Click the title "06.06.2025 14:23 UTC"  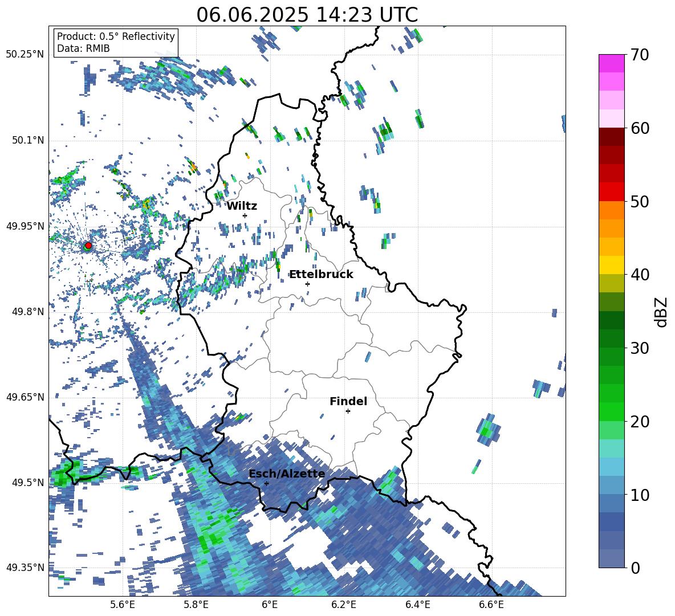307,15
